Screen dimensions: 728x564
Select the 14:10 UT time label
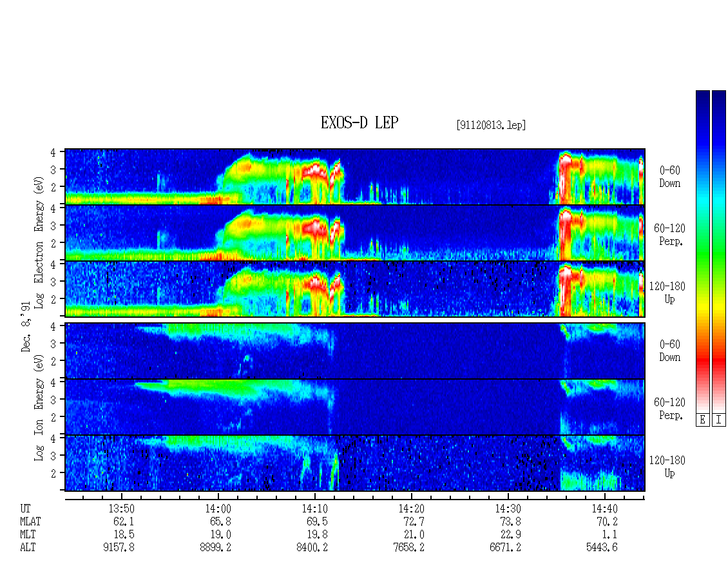[x=314, y=509]
